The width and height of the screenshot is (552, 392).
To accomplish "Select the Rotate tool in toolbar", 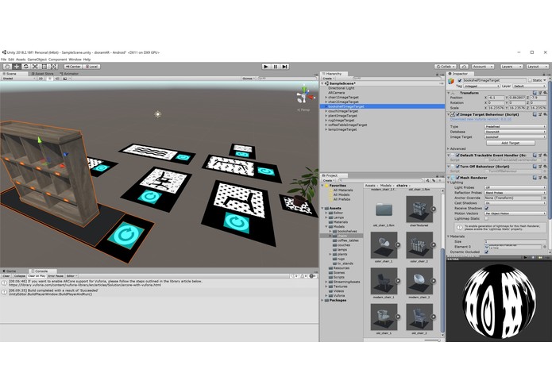I will tap(25, 67).
